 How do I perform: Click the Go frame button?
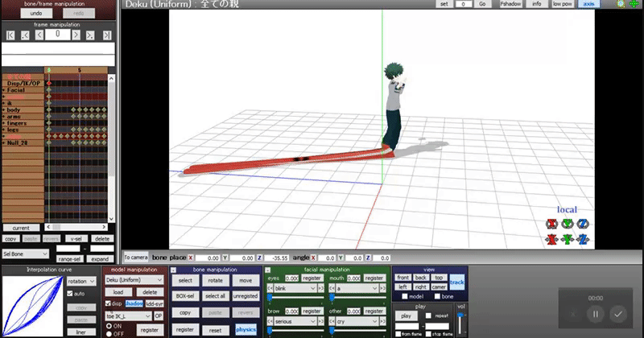482,4
